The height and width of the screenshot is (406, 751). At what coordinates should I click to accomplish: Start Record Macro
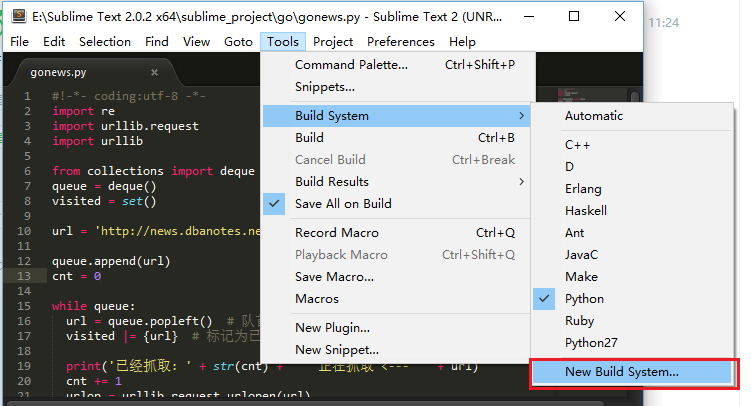[396, 233]
